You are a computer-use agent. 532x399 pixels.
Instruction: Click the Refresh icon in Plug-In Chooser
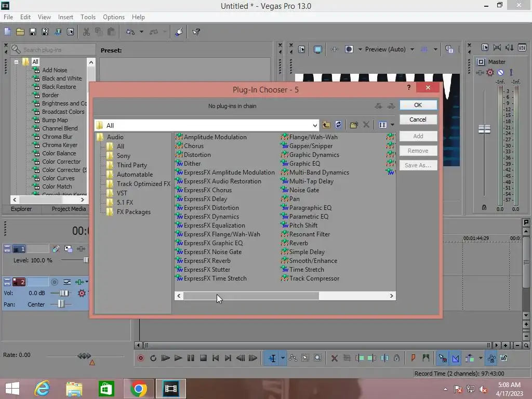pyautogui.click(x=338, y=125)
